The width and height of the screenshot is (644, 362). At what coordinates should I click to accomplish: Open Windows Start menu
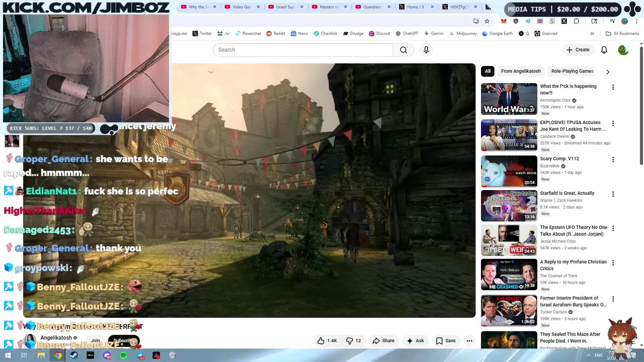pos(8,355)
